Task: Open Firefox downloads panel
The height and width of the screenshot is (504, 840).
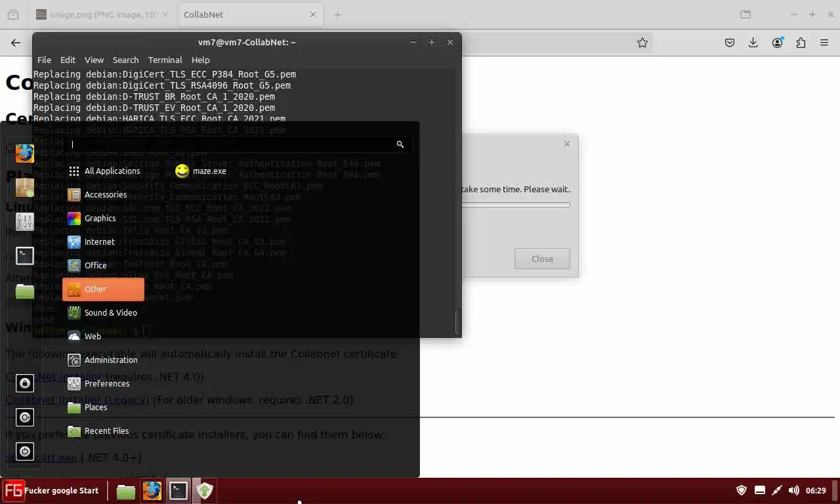Action: click(753, 43)
